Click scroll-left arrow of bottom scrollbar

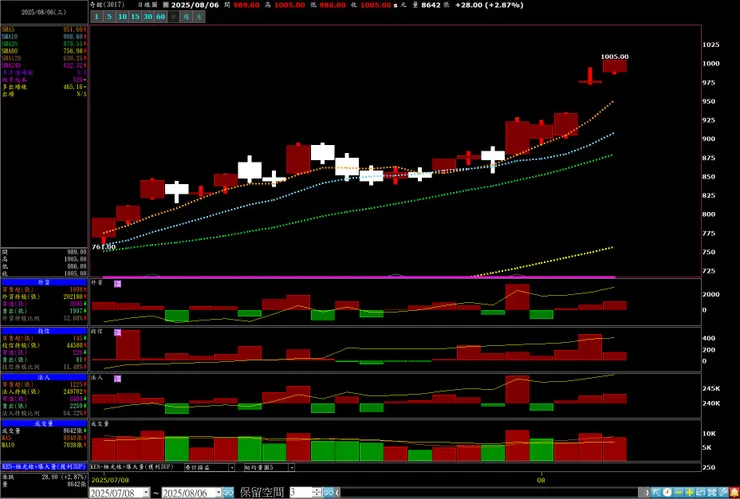coord(337,493)
